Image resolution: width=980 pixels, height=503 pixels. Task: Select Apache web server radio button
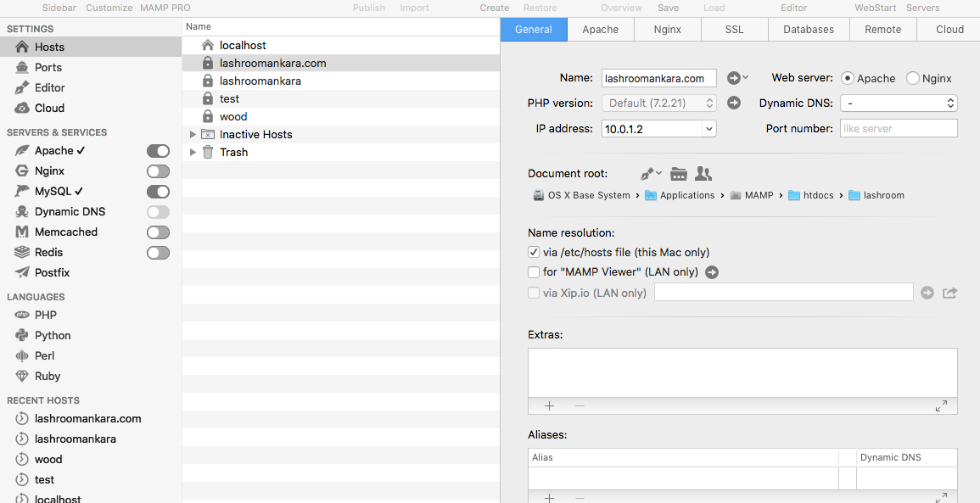click(848, 78)
